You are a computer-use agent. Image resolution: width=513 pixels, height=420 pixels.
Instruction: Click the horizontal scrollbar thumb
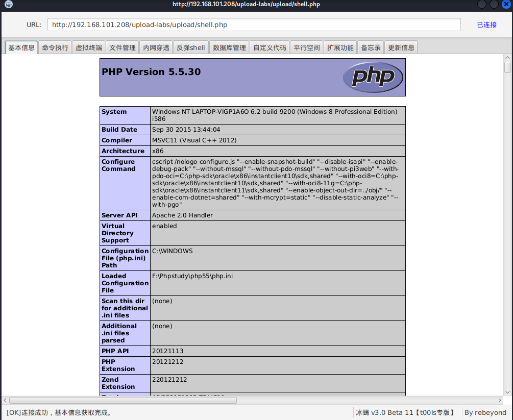[x=123, y=401]
